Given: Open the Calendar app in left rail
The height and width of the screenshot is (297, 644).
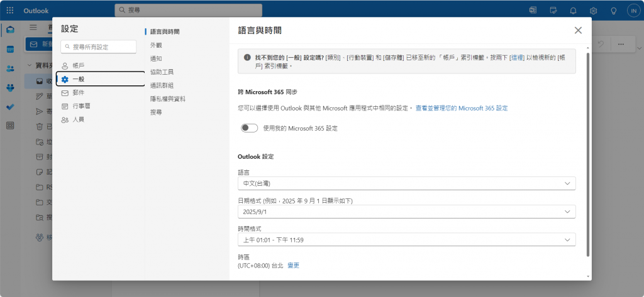Looking at the screenshot, I should (x=10, y=49).
